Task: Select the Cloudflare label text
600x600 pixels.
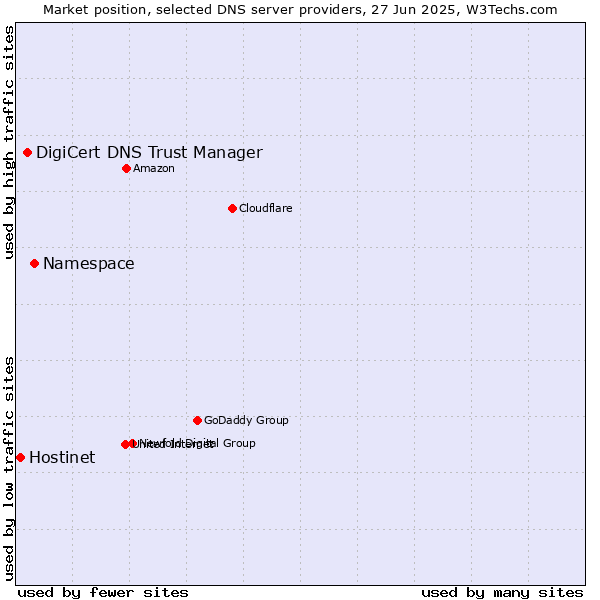Action: 266,208
